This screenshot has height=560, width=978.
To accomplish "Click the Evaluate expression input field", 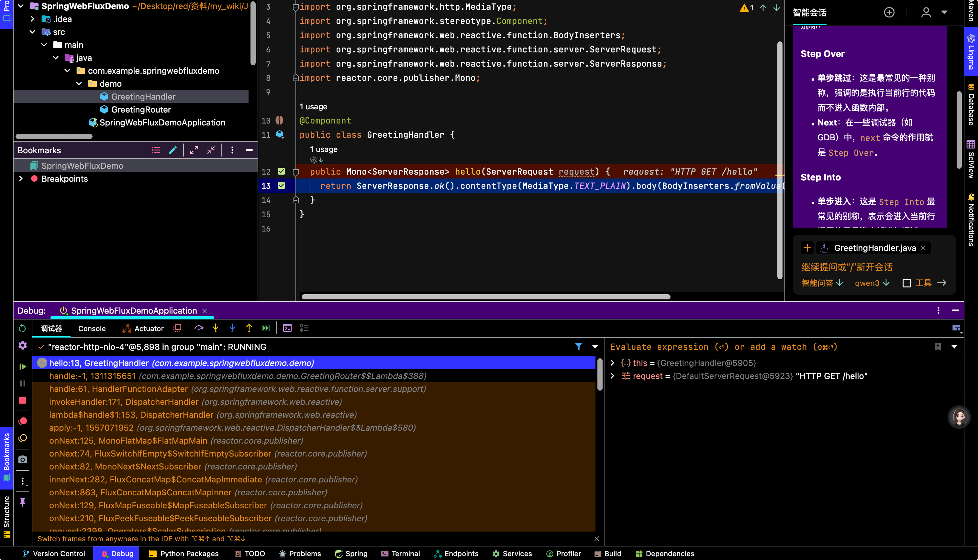I will [x=770, y=347].
